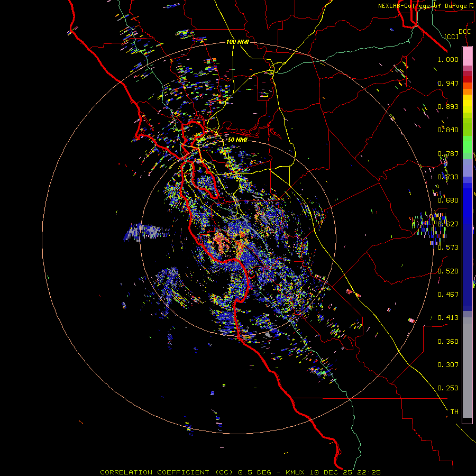Image resolution: width=476 pixels, height=476 pixels.
Task: Click the 0.680 legend value
Action: (x=448, y=200)
